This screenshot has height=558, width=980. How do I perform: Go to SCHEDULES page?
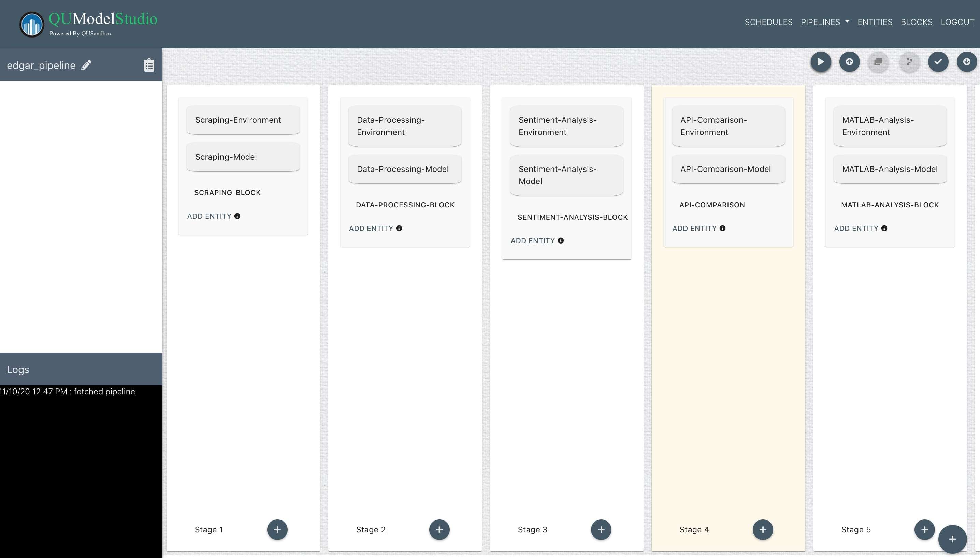click(768, 22)
